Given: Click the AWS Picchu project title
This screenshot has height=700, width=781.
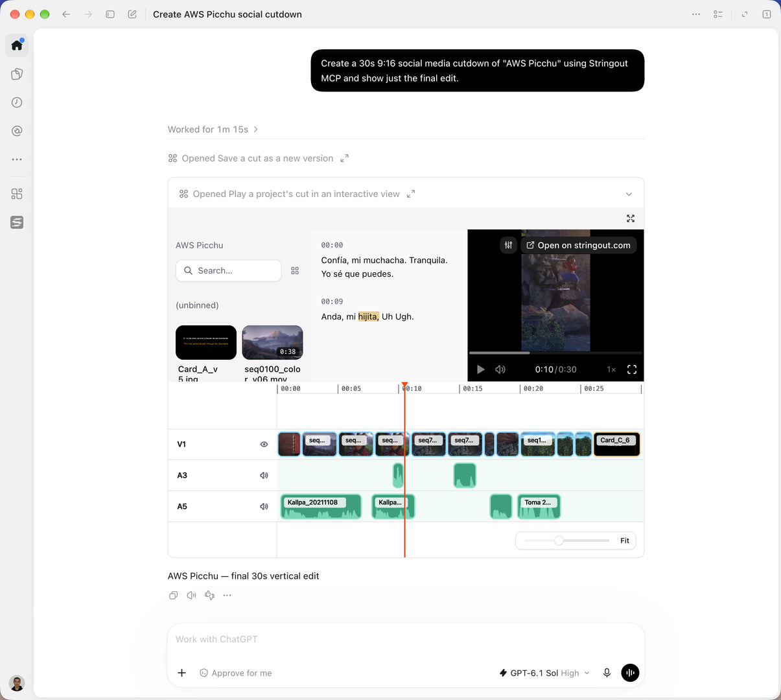Looking at the screenshot, I should click(x=199, y=246).
